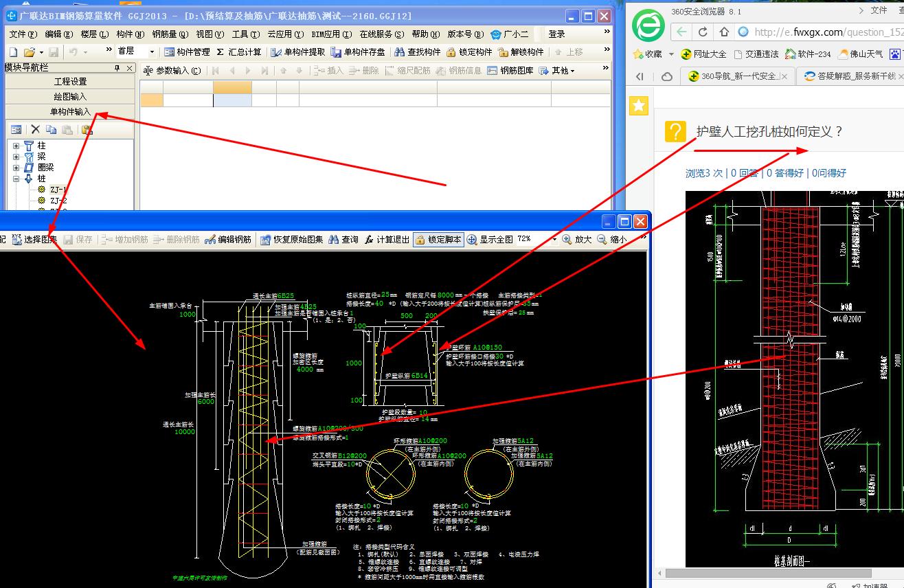Image resolution: width=904 pixels, height=588 pixels.
Task: Expand the 柱 tree node
Action: pyautogui.click(x=16, y=146)
